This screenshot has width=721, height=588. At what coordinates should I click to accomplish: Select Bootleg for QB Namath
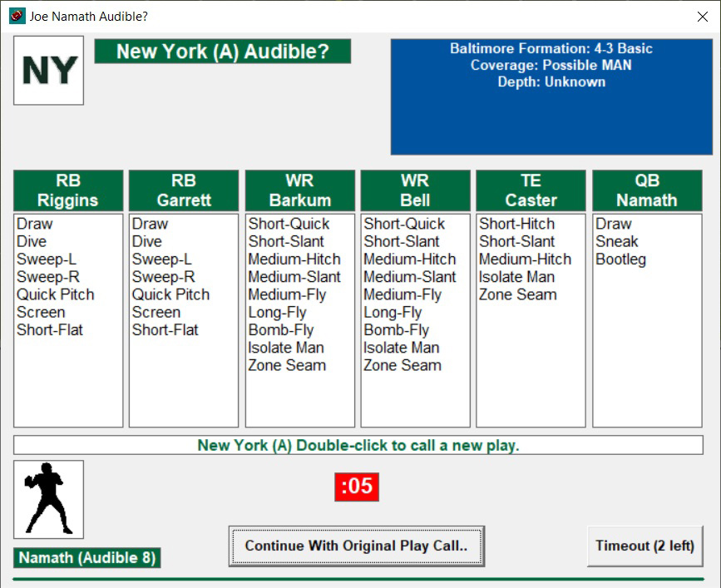[620, 259]
